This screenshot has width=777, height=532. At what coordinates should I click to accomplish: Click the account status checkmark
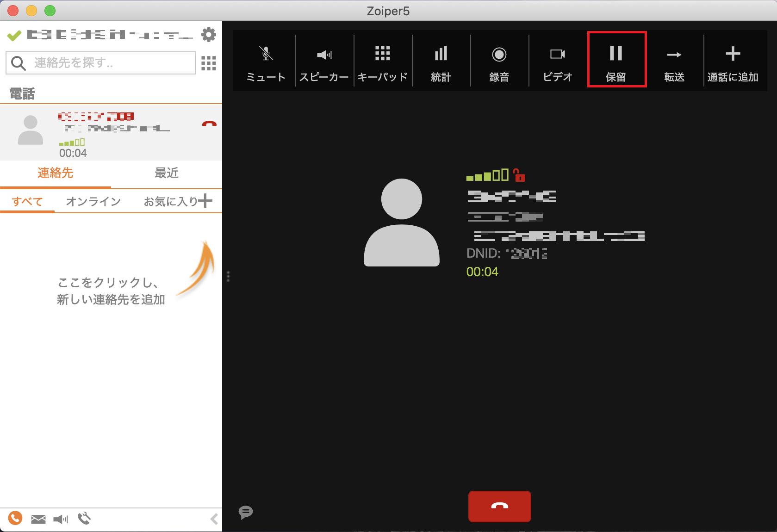coord(14,35)
